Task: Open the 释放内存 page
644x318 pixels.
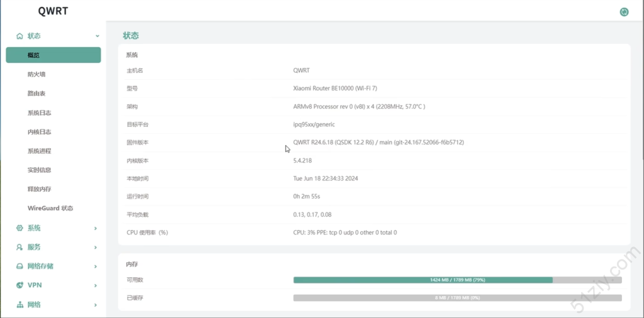Action: (40, 189)
